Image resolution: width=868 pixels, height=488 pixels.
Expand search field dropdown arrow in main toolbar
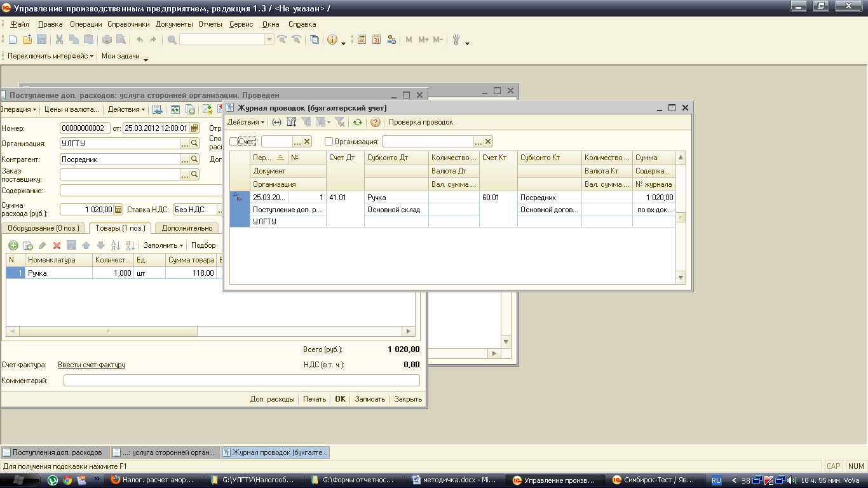(x=270, y=39)
